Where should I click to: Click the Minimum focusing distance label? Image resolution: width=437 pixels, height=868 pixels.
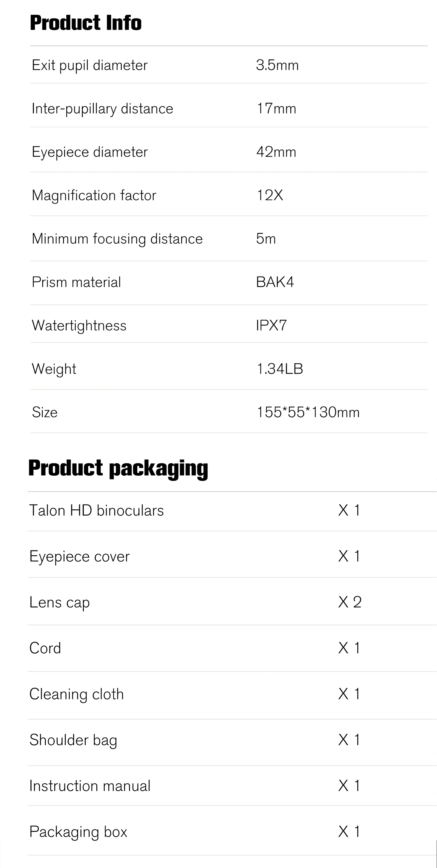[x=117, y=239]
